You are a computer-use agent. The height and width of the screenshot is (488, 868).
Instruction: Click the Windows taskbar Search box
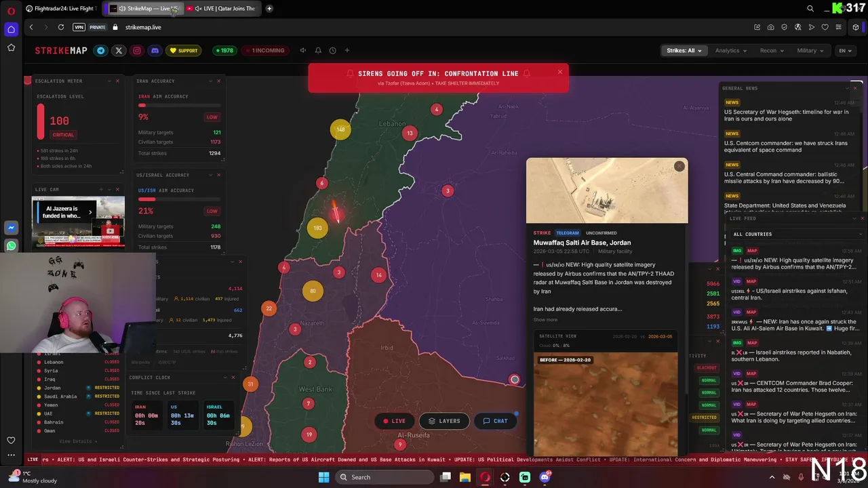[384, 477]
